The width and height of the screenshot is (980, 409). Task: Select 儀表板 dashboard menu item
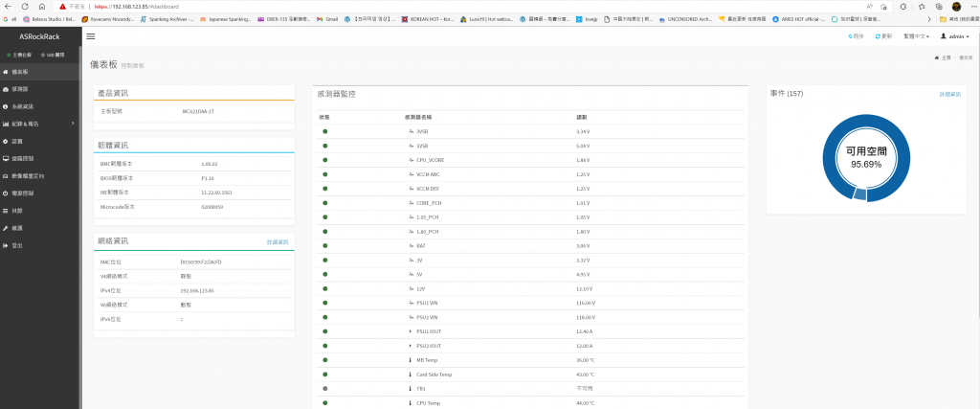pyautogui.click(x=19, y=71)
